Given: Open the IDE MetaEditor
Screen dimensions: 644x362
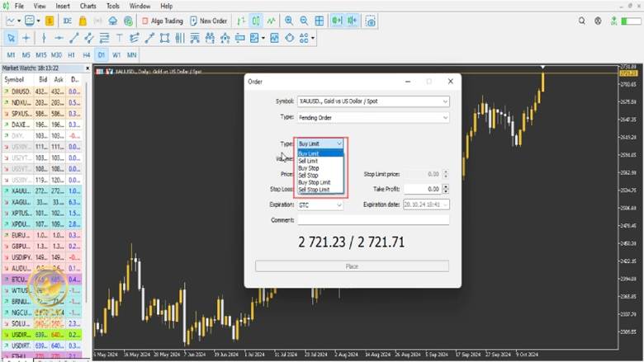Looking at the screenshot, I should [x=68, y=21].
